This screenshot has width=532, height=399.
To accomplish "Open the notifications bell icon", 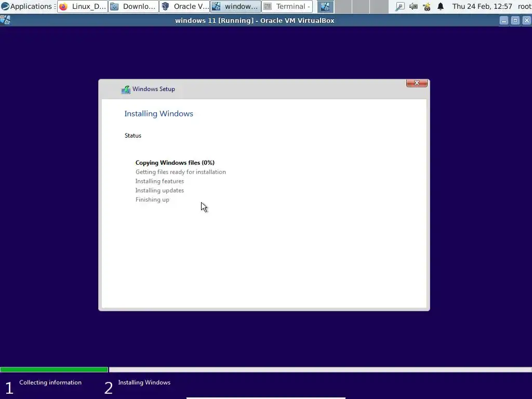I will click(x=441, y=6).
